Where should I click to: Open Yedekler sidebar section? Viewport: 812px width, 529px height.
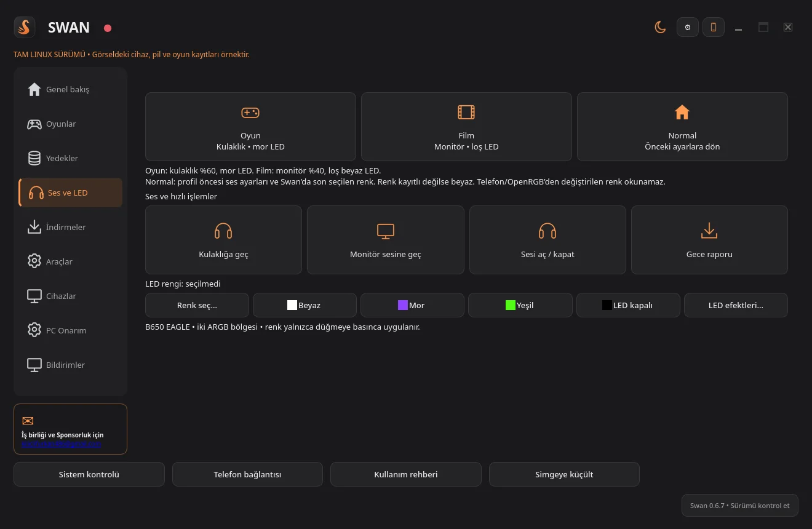click(70, 158)
